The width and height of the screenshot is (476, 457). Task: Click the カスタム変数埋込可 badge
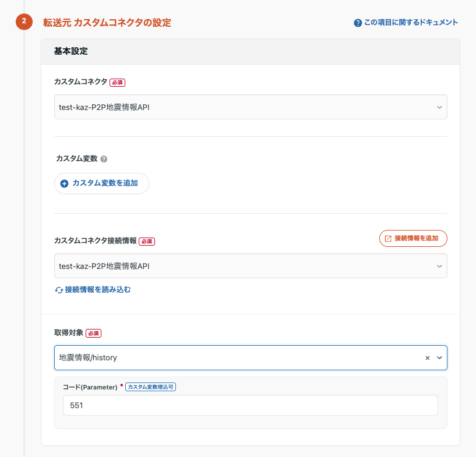(x=151, y=387)
